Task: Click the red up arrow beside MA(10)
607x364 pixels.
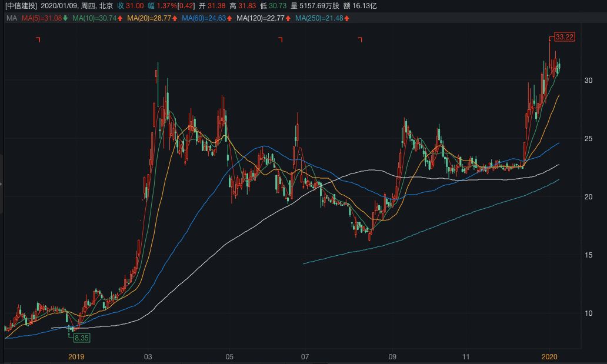Action: pos(120,18)
